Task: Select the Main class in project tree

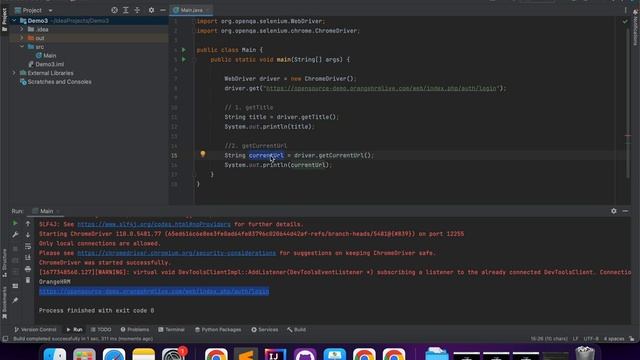Action: pos(46,56)
